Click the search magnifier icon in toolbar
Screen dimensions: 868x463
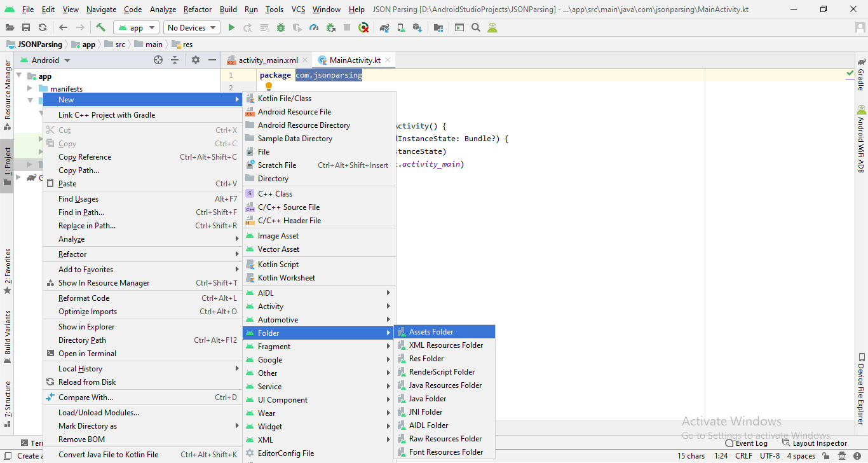[476, 27]
